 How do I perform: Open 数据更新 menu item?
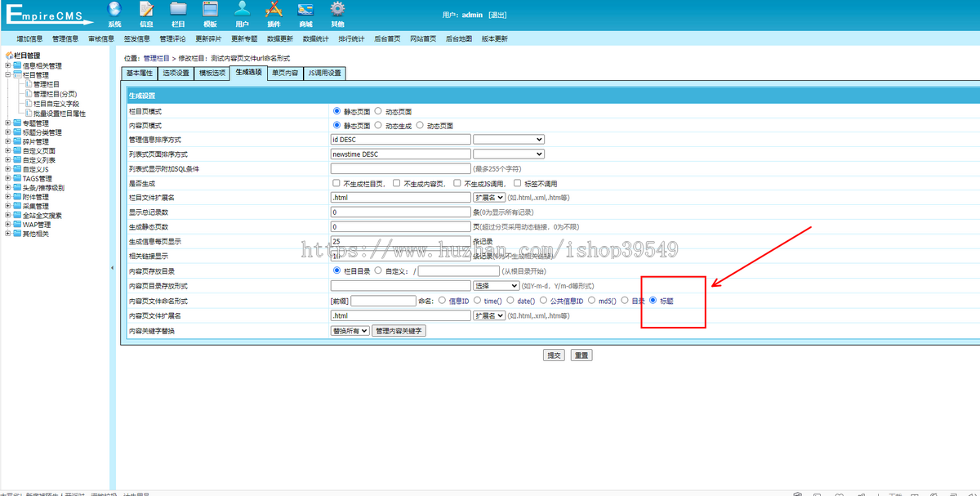[x=279, y=38]
